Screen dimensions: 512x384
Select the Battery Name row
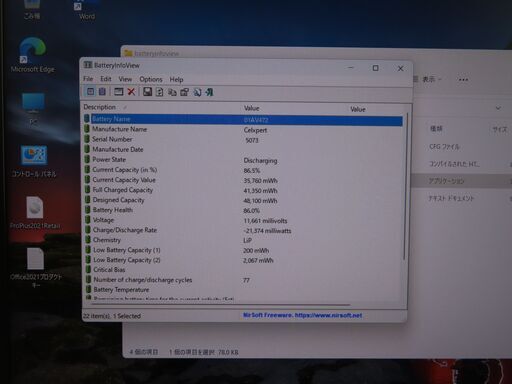243,119
